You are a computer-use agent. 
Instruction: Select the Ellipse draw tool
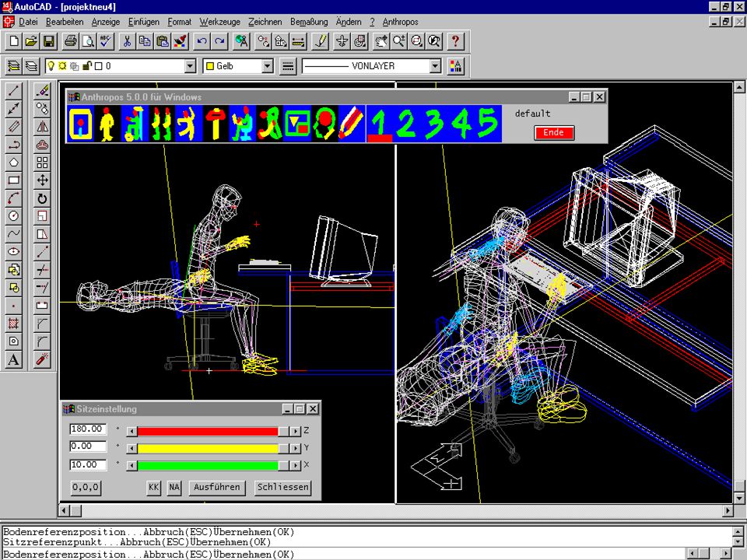(13, 251)
